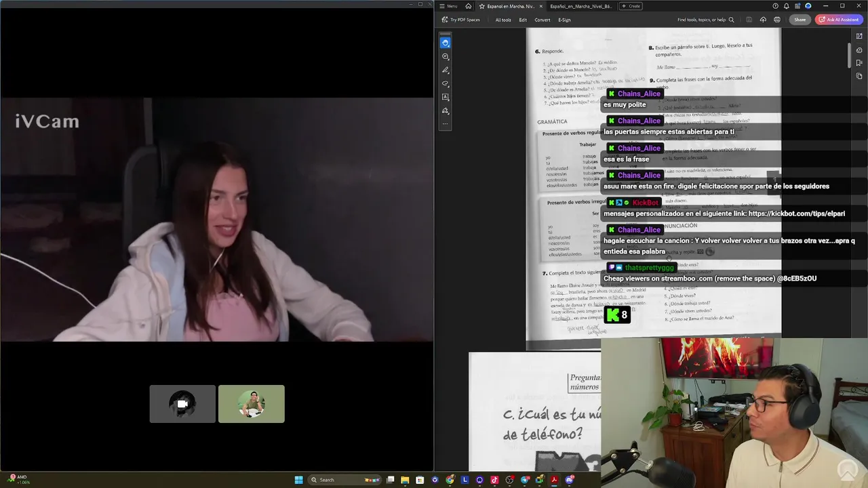Open the AI Assistant panel icon in right rail
868x488 pixels.
click(859, 37)
